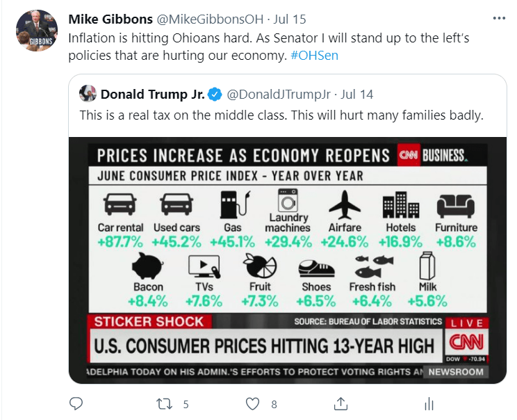Click the retweet count number 5
Image resolution: width=517 pixels, height=420 pixels.
186,405
